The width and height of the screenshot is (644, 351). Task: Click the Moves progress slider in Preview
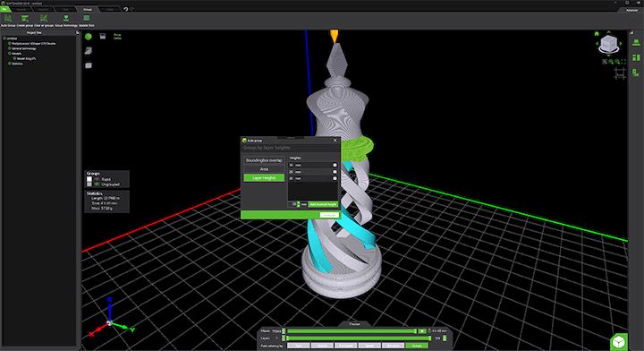352,331
